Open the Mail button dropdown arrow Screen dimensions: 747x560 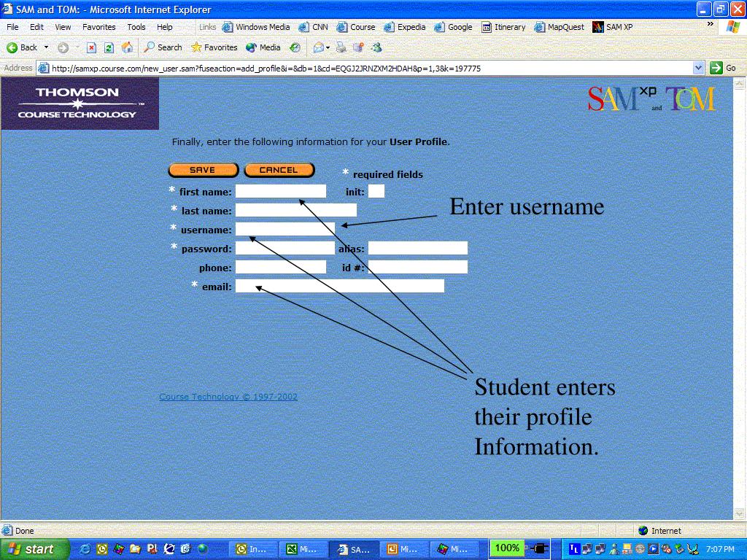[328, 48]
